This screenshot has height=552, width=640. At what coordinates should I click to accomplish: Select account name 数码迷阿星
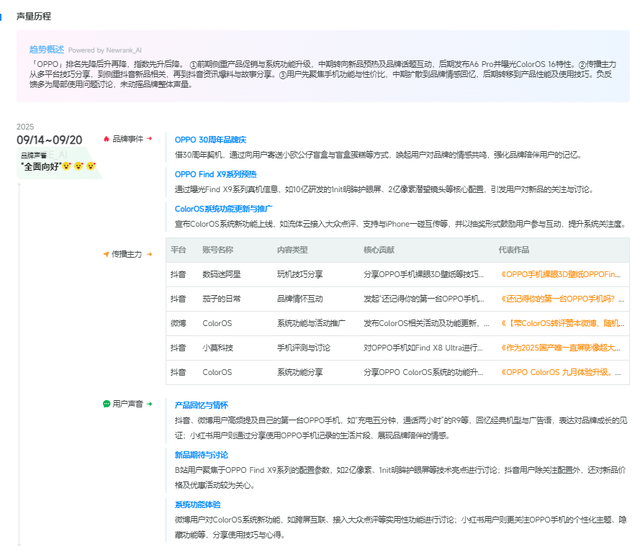(x=221, y=274)
